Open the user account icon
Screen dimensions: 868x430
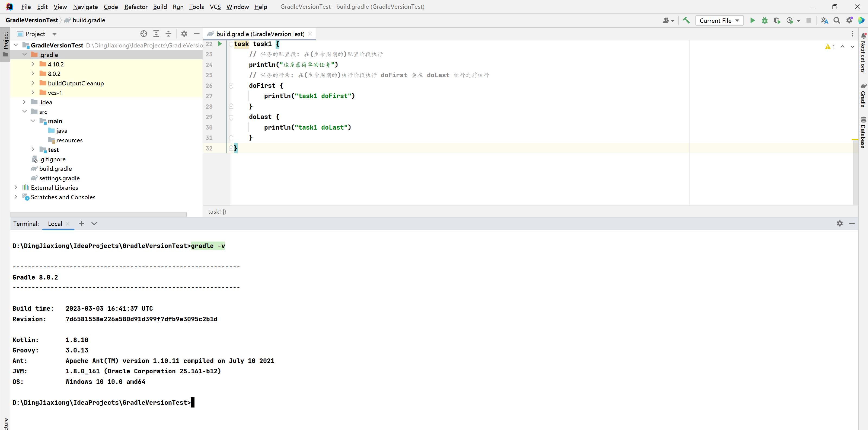668,21
